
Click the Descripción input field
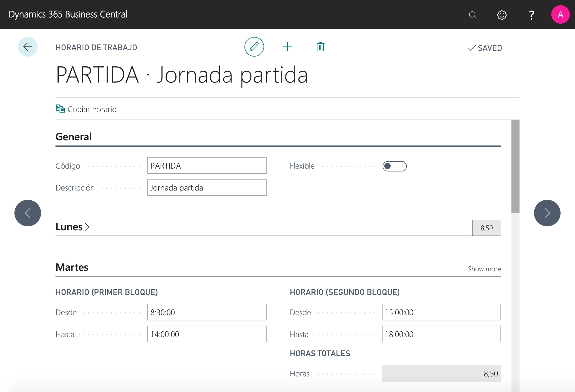[207, 188]
